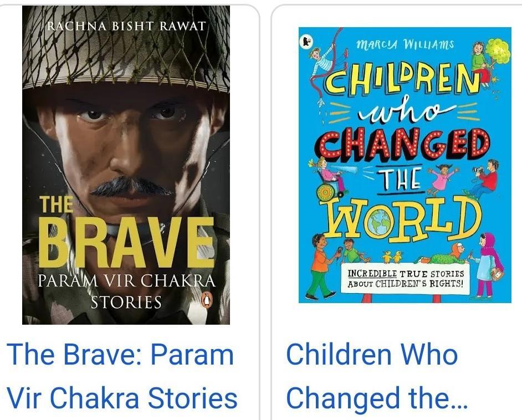Viewport: 522px width, 420px height.
Task: Open the 'Children Who Changed the...' title link
Action: 377,376
